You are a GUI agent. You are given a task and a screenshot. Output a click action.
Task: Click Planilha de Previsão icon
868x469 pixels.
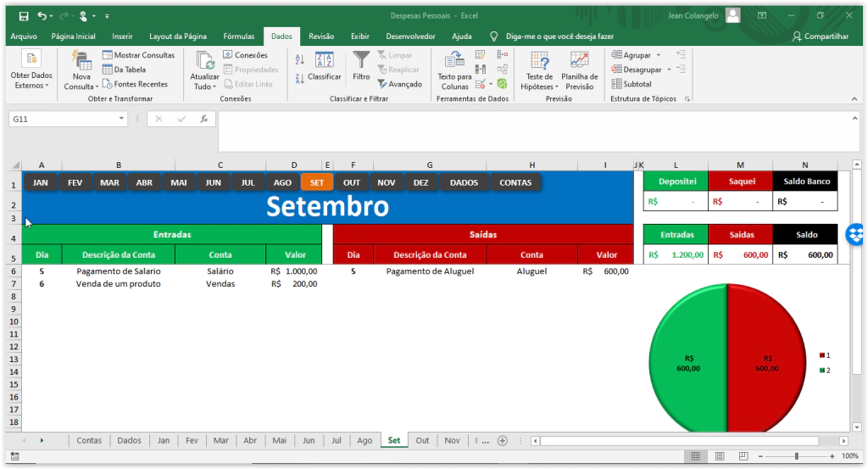pyautogui.click(x=580, y=68)
